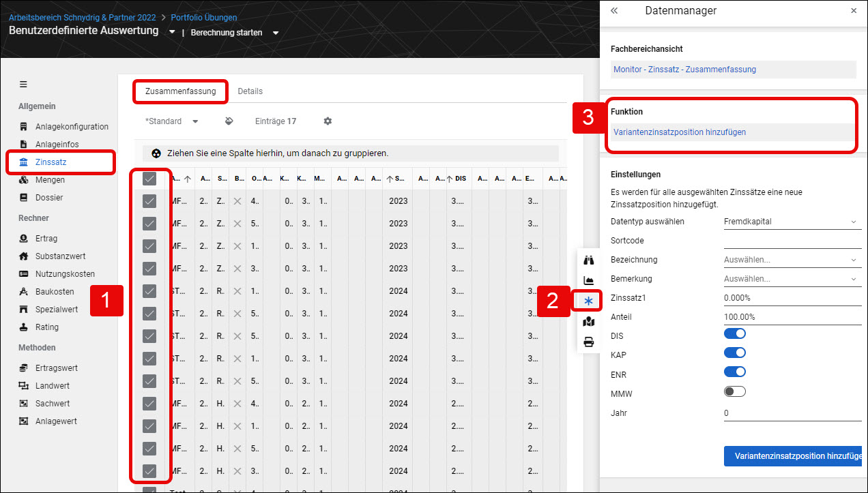
Task: Open the hamburger menu above Allgemein
Action: [x=23, y=85]
